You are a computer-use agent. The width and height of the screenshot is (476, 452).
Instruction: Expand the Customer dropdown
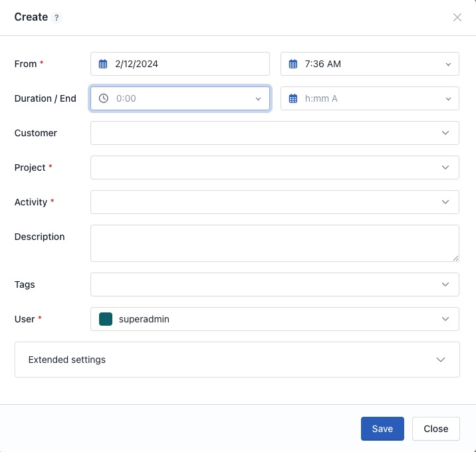[x=445, y=133]
